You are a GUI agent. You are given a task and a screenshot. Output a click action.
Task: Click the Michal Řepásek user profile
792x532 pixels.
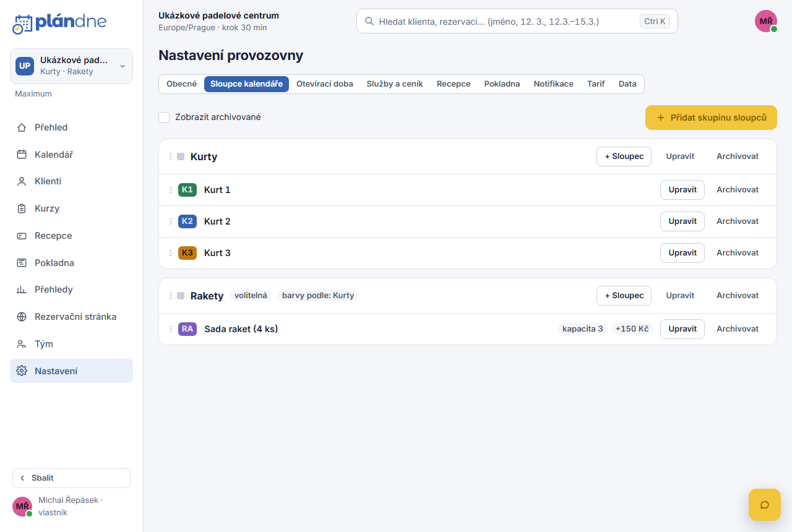click(x=71, y=506)
